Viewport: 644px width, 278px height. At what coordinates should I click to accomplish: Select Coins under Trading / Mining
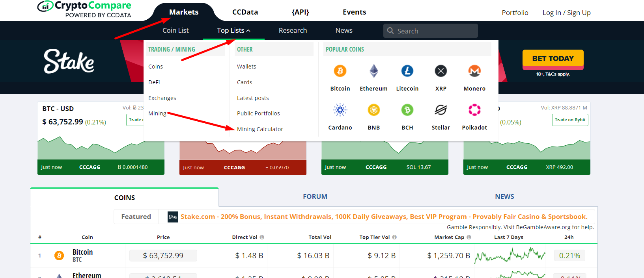(x=155, y=67)
